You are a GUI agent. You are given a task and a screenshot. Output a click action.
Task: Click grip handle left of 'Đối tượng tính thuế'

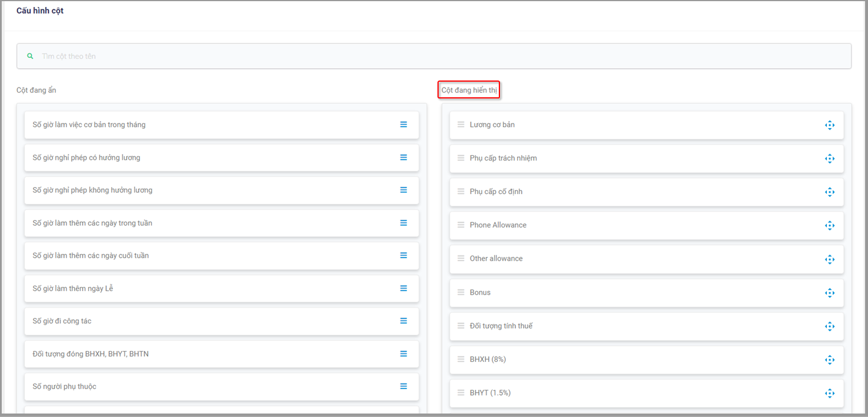(x=461, y=325)
